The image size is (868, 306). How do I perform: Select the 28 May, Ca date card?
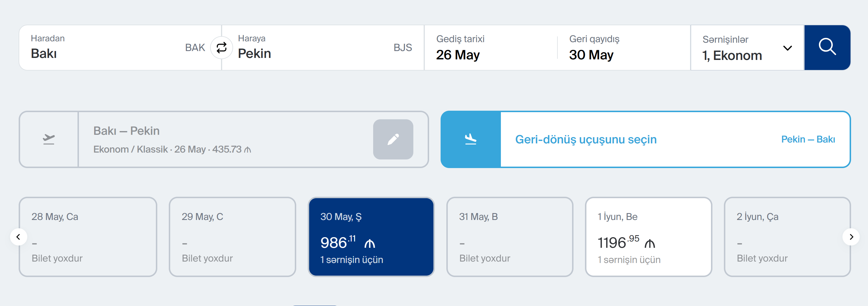pyautogui.click(x=88, y=237)
